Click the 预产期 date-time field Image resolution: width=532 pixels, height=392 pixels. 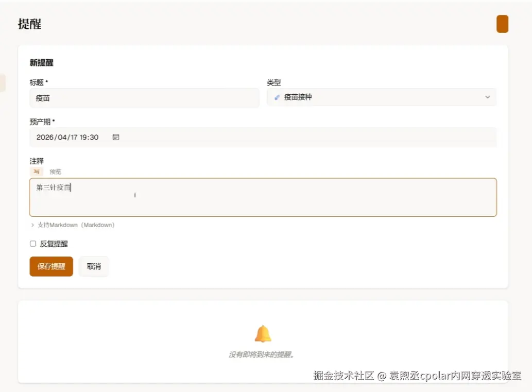[x=263, y=137]
